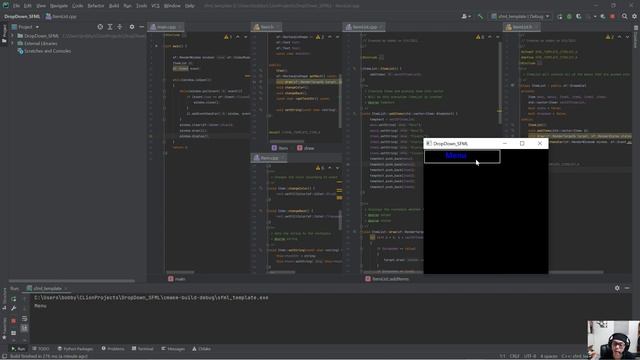Click the expand all icon in Project panel
640x360 pixels.
[110, 27]
